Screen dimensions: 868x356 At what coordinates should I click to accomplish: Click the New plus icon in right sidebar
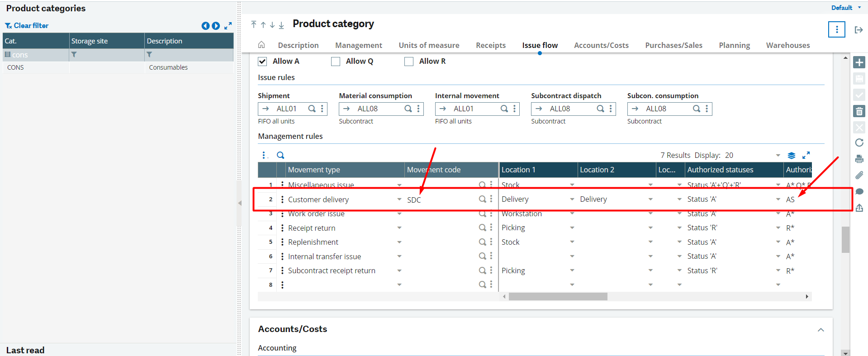point(859,62)
